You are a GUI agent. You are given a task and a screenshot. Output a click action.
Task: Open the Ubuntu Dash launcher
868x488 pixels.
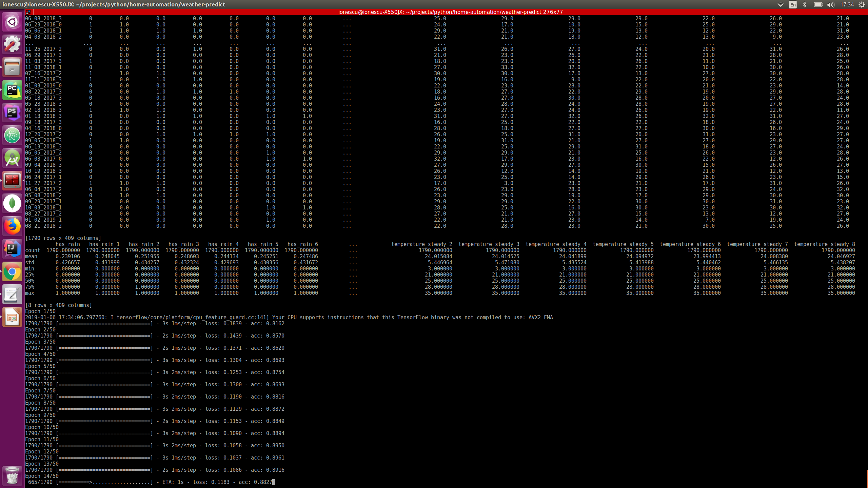[x=12, y=21]
